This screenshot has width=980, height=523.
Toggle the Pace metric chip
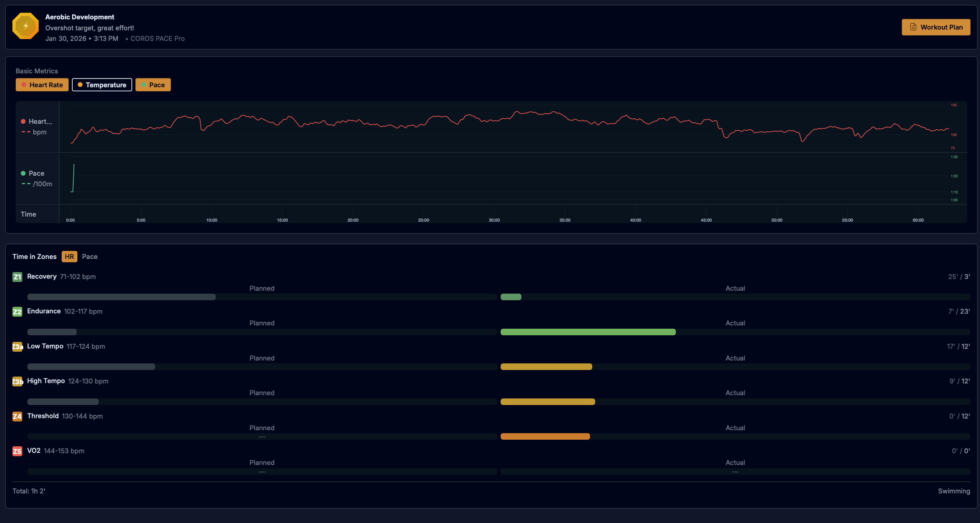(x=153, y=85)
